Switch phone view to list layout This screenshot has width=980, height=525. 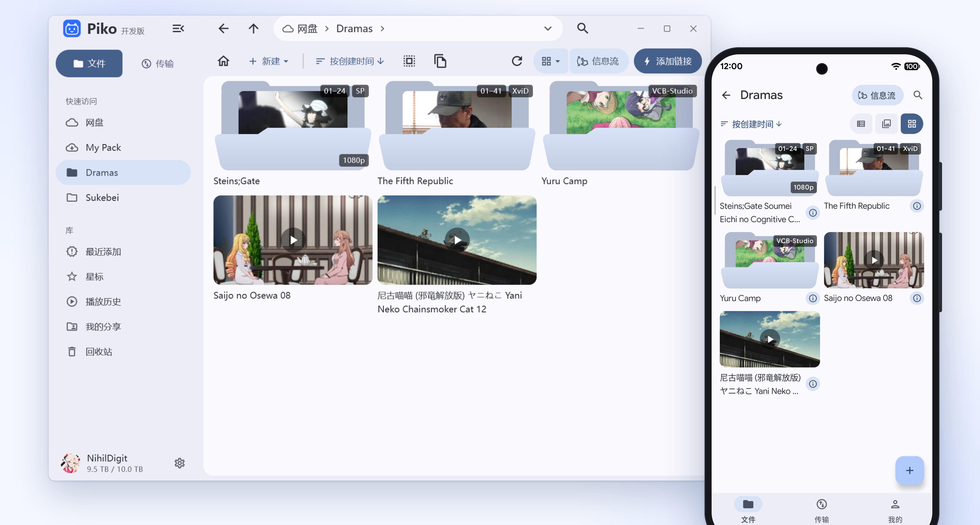tap(861, 124)
